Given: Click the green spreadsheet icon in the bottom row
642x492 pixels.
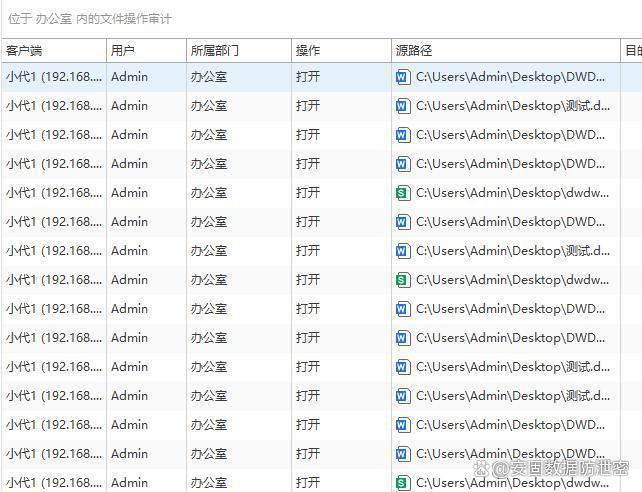Looking at the screenshot, I should point(403,483).
